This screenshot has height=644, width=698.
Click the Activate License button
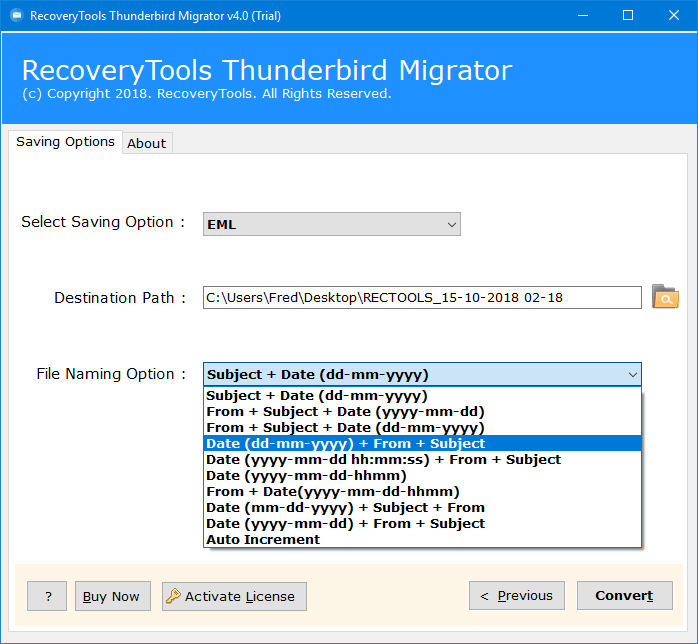pos(234,596)
